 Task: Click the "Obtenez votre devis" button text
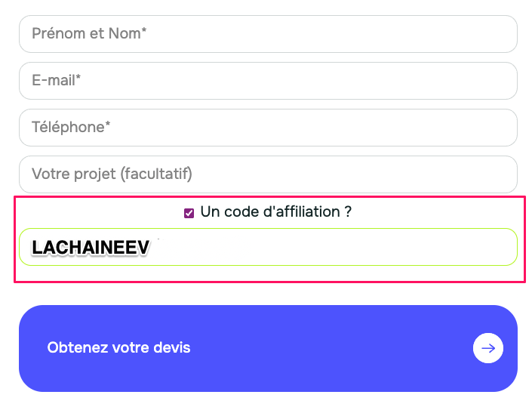pos(118,347)
